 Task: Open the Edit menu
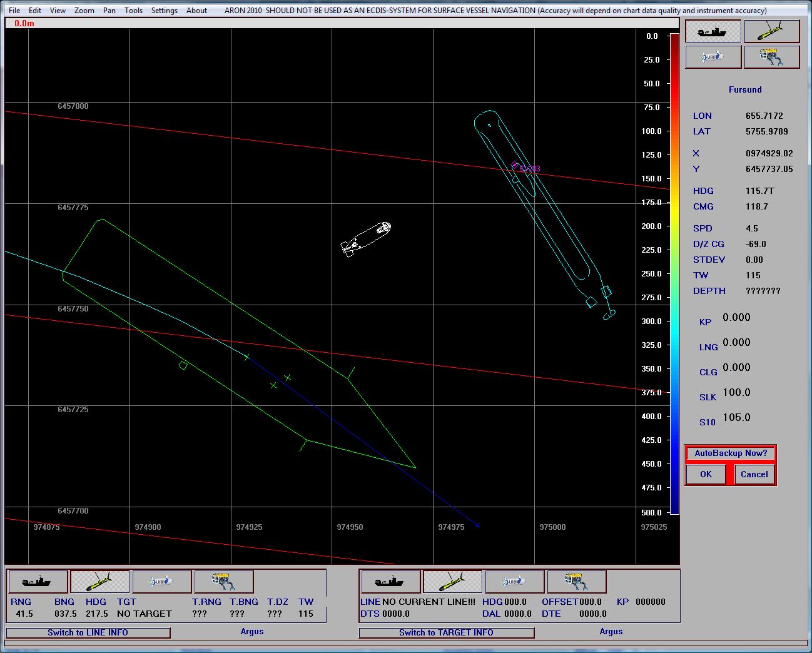[35, 11]
